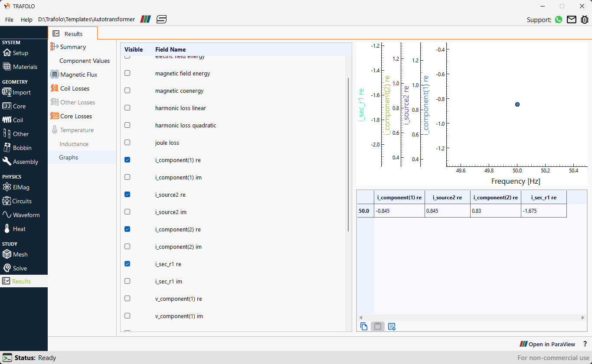Check i_source2 im visibility
This screenshot has width=592, height=364.
[128, 212]
